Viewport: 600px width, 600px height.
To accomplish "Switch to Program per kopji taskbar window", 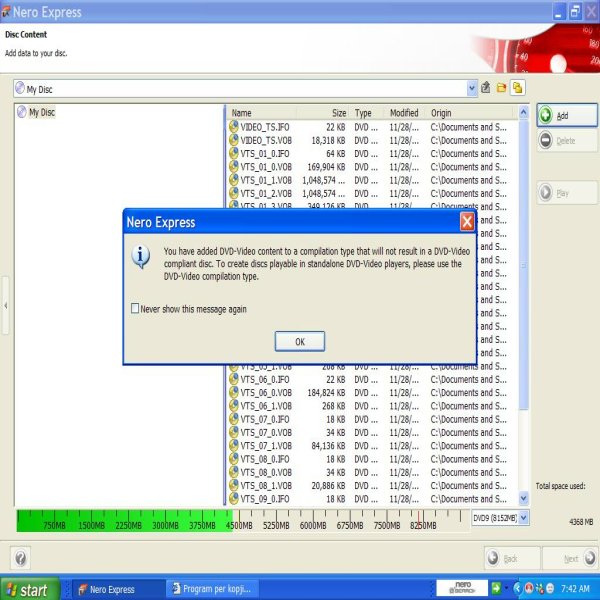I will point(212,589).
